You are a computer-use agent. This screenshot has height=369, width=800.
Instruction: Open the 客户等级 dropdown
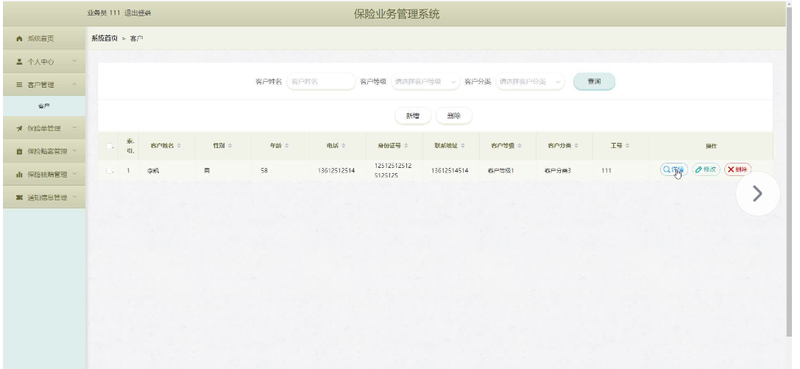[426, 81]
